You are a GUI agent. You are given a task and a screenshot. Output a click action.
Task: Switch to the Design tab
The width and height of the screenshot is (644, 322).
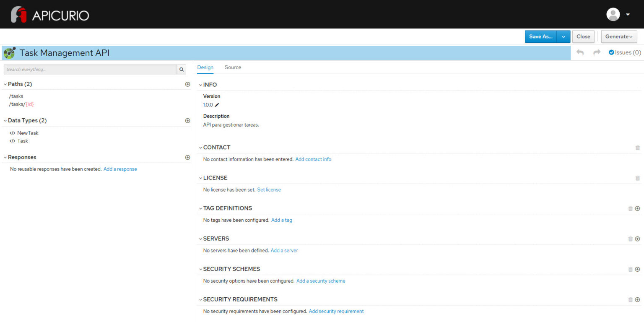tap(205, 67)
